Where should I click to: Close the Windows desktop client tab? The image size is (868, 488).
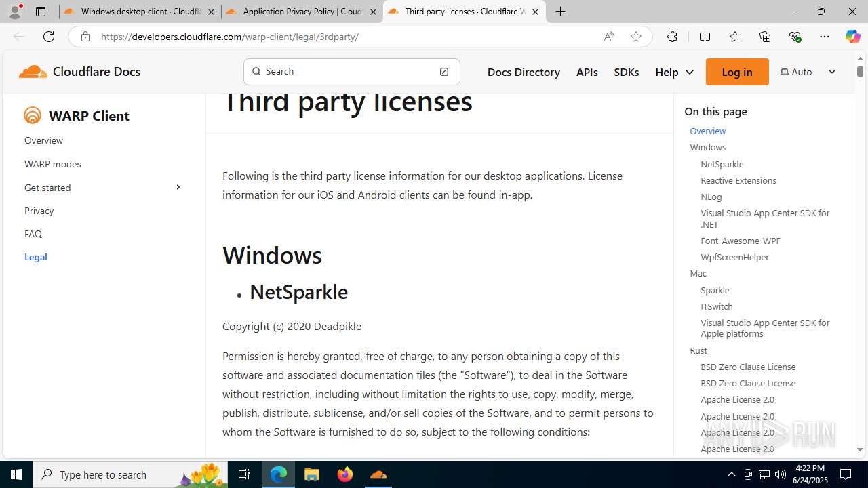pyautogui.click(x=211, y=12)
